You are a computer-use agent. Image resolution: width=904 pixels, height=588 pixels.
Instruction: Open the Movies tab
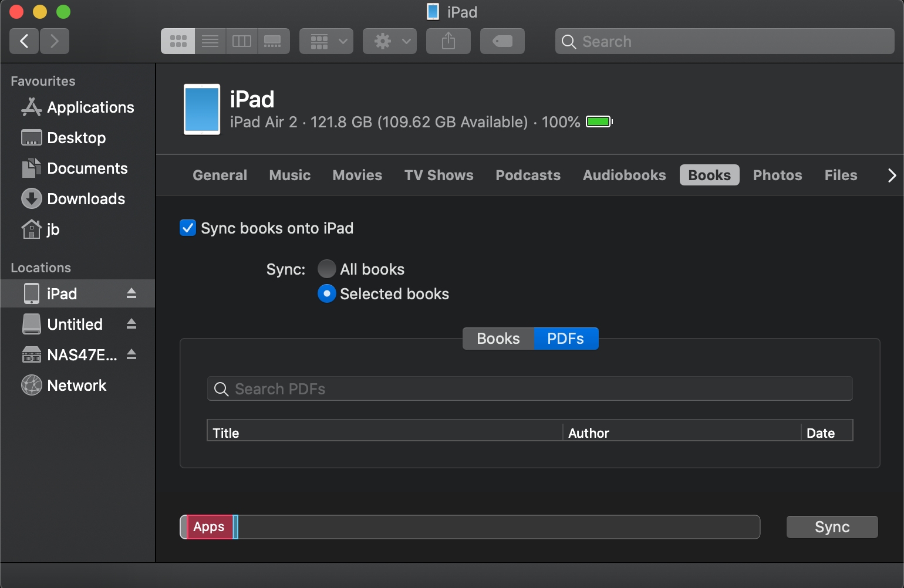[x=357, y=175]
